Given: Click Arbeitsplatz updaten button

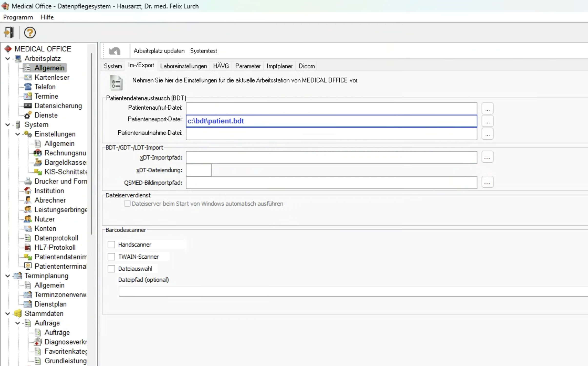Looking at the screenshot, I should 159,51.
